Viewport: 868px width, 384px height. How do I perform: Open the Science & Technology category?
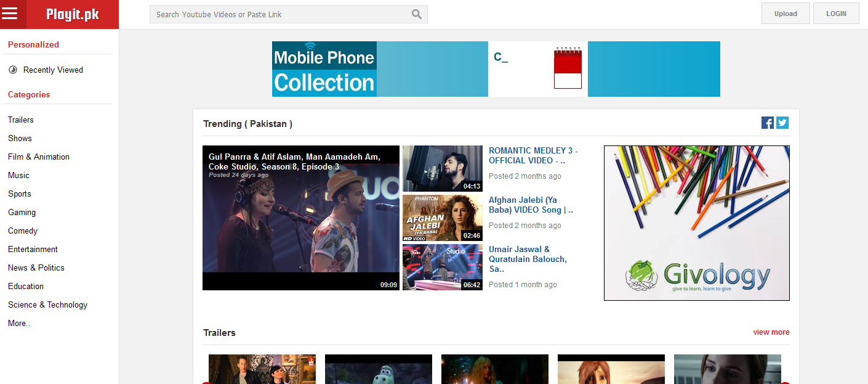tap(47, 304)
